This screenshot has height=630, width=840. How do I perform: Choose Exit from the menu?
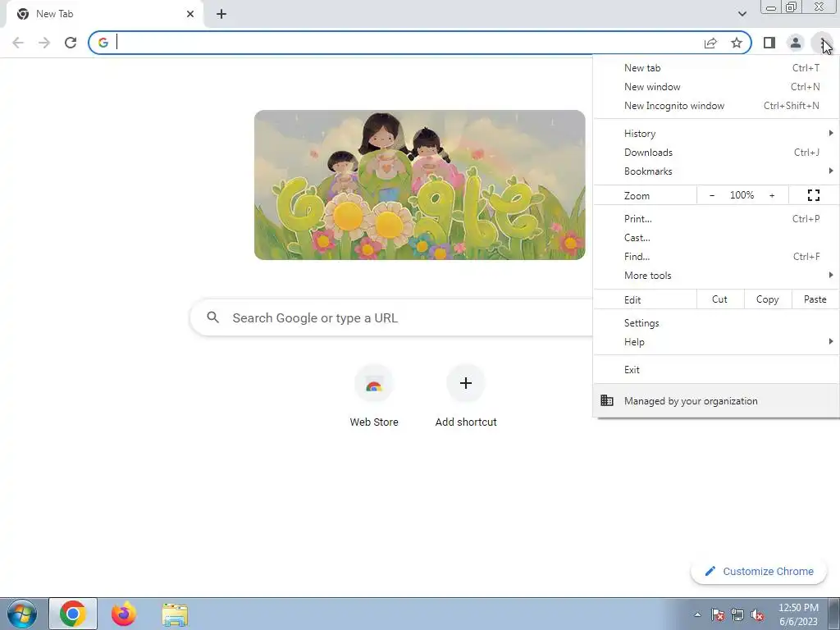click(x=716, y=370)
